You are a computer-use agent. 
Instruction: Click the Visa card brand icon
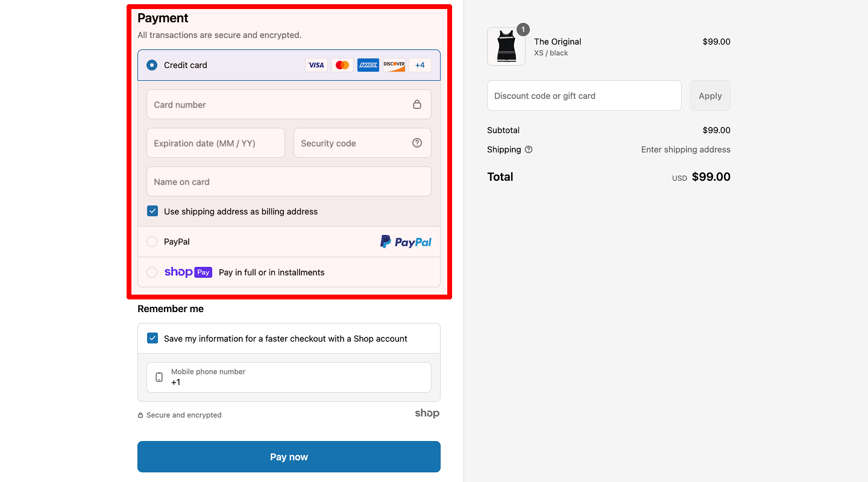point(316,64)
